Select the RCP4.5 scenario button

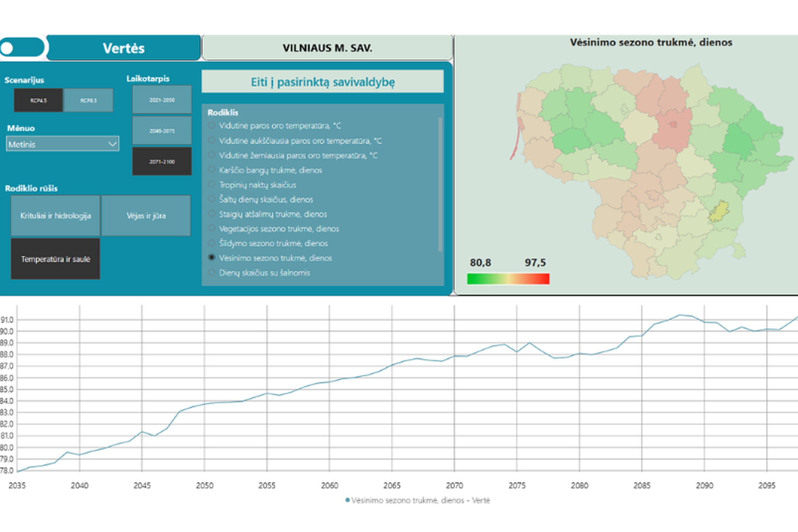click(38, 100)
